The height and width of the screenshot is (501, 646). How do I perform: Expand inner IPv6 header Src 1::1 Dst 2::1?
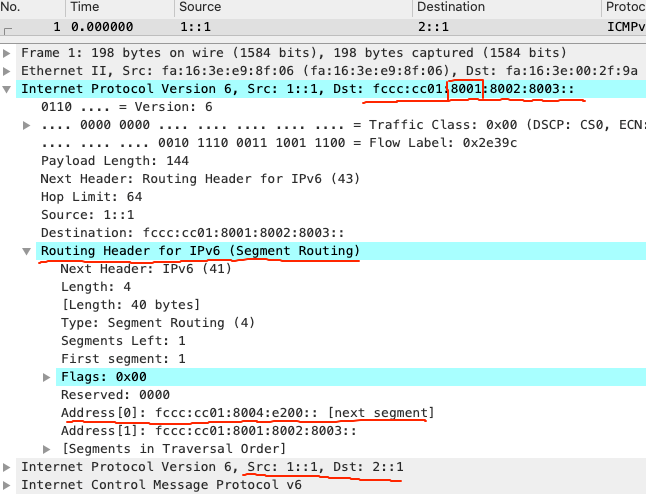[x=7, y=467]
